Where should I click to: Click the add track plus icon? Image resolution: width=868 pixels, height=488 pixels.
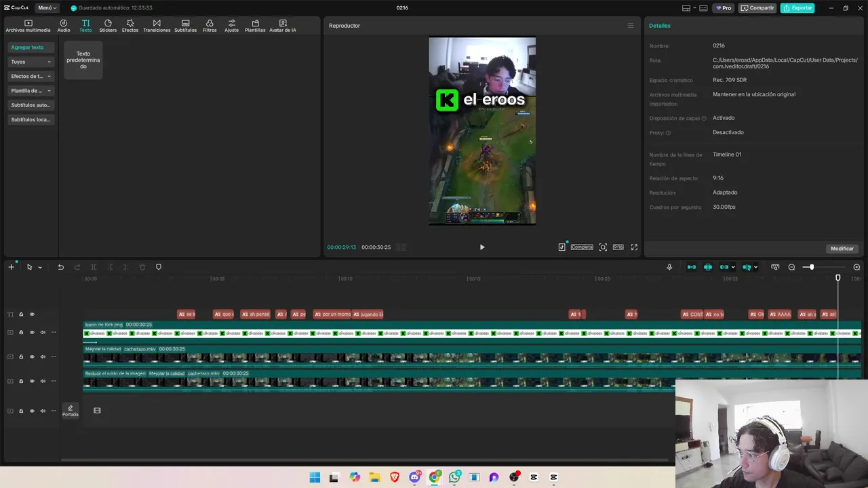[11, 267]
